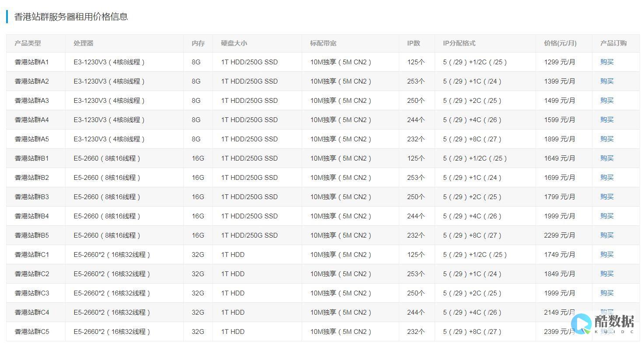Click the 1999 元/月 price in B4 row

click(x=560, y=216)
